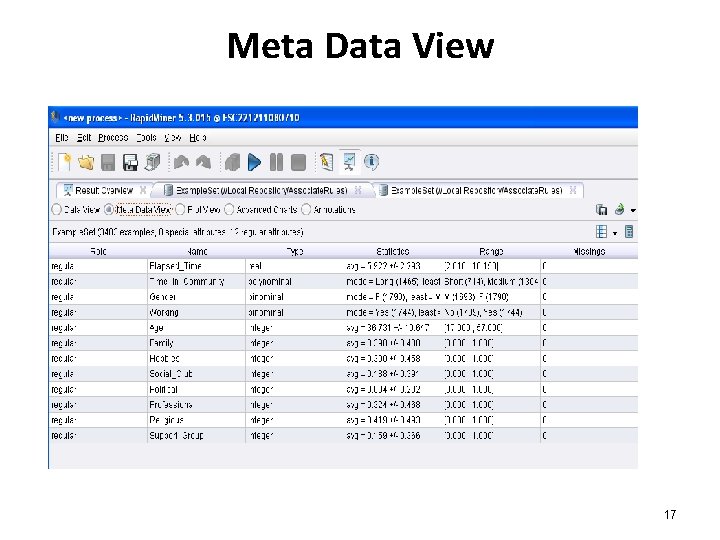
Task: Open the Process menu
Action: (113, 138)
